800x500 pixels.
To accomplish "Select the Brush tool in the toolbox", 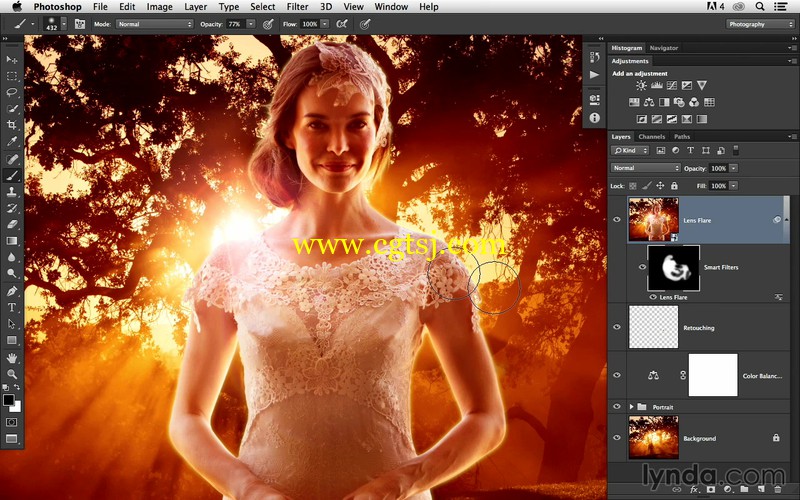I will click(12, 176).
